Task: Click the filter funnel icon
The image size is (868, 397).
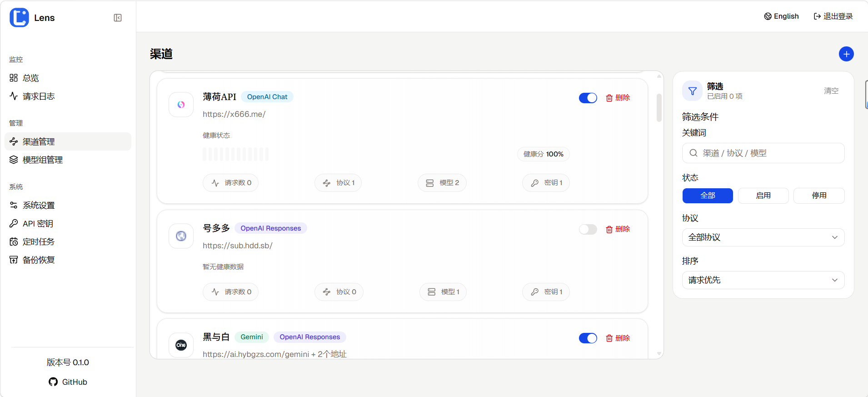Action: (x=692, y=91)
